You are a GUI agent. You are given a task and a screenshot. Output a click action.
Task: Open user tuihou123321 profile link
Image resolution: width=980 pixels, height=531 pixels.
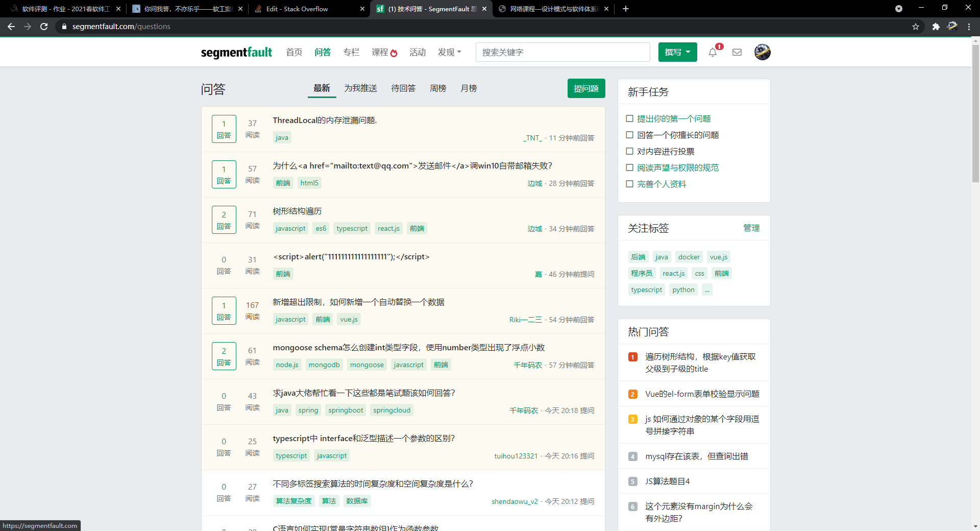[516, 456]
